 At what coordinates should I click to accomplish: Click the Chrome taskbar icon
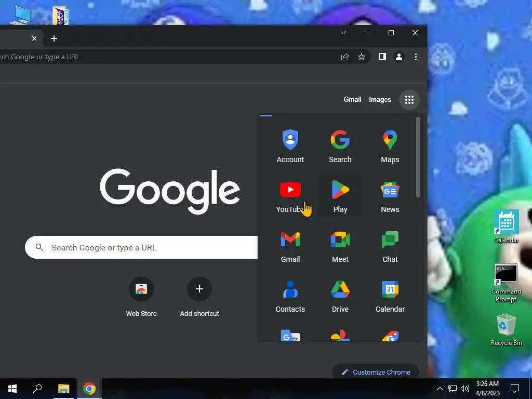pos(89,389)
